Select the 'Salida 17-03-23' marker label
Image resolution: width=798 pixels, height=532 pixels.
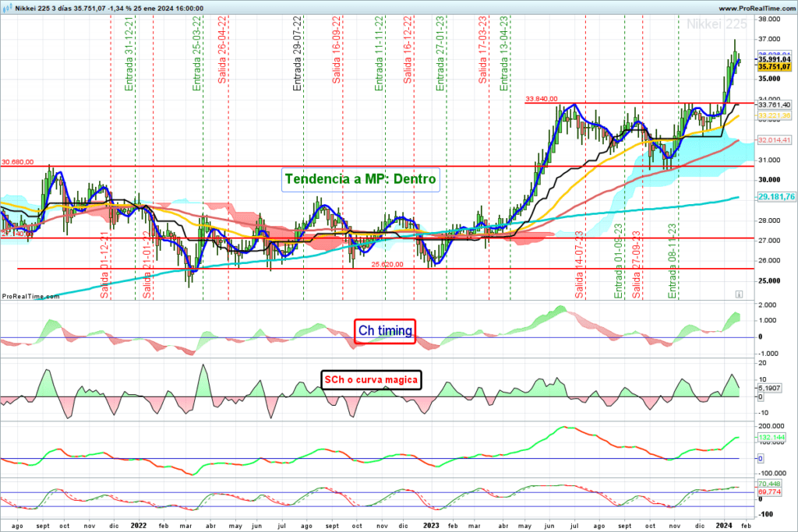pyautogui.click(x=483, y=50)
